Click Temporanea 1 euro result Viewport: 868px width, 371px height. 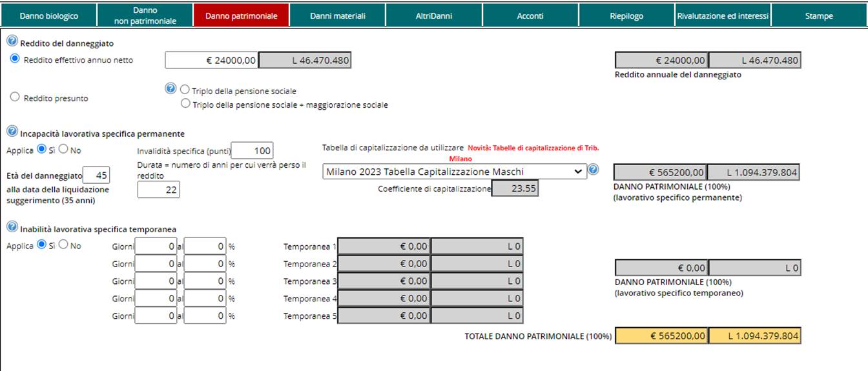tap(384, 246)
